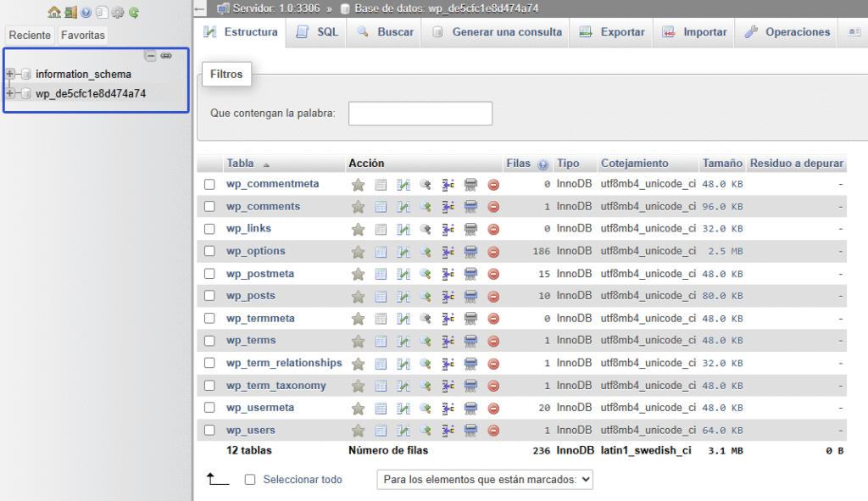Sort by the Filas column header

(518, 164)
